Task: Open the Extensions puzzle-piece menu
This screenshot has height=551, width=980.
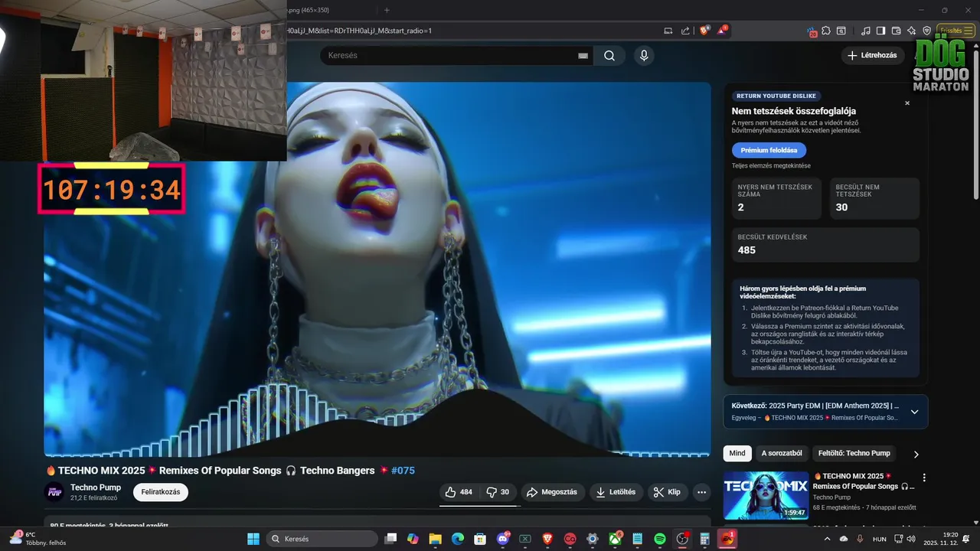Action: [x=826, y=31]
